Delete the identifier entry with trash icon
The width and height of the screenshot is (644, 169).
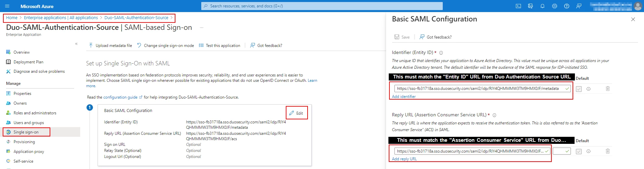(x=607, y=89)
